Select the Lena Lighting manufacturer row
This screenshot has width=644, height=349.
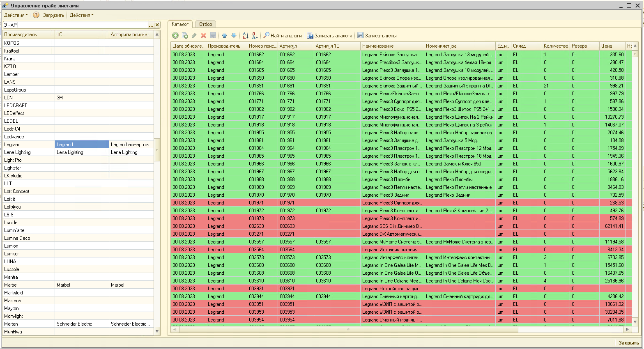click(17, 152)
